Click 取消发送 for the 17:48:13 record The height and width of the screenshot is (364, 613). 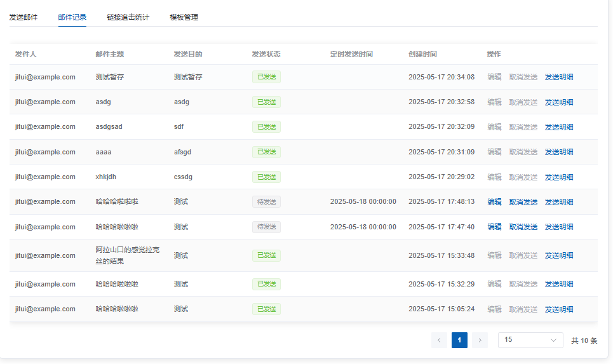point(523,202)
